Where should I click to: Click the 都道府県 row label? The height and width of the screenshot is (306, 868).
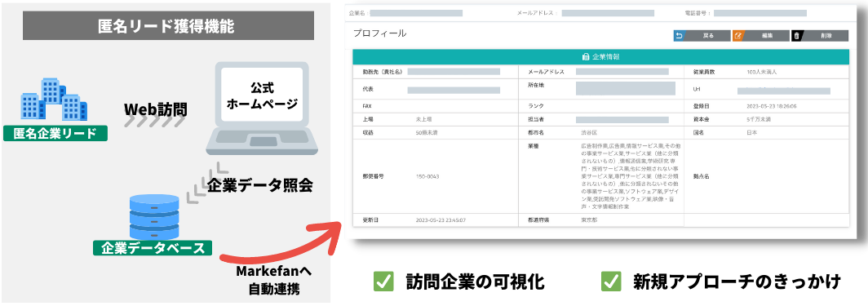pos(538,220)
